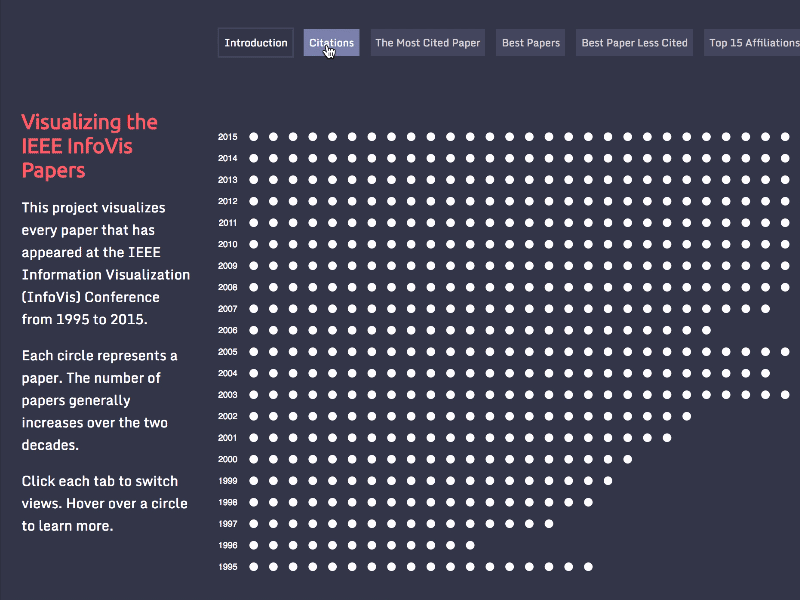Click the heading Visualizing the IEEE InfoVis Papers

pyautogui.click(x=89, y=146)
